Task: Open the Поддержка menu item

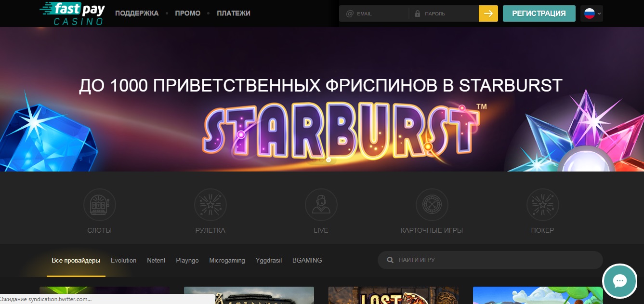Action: [x=137, y=13]
